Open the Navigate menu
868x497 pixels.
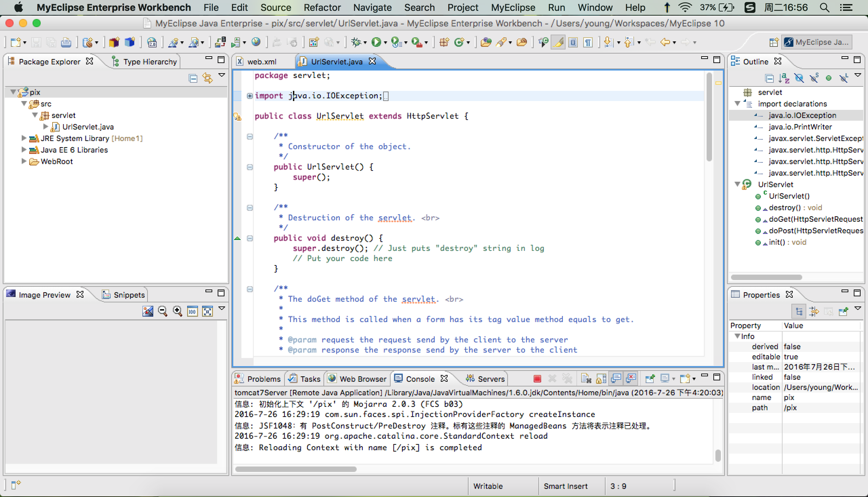[372, 7]
